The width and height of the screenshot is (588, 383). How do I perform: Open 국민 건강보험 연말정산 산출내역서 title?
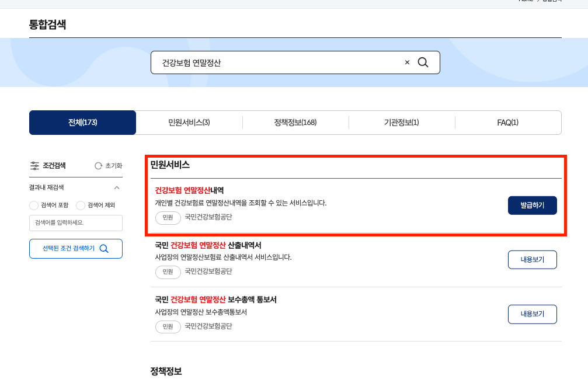pos(208,245)
